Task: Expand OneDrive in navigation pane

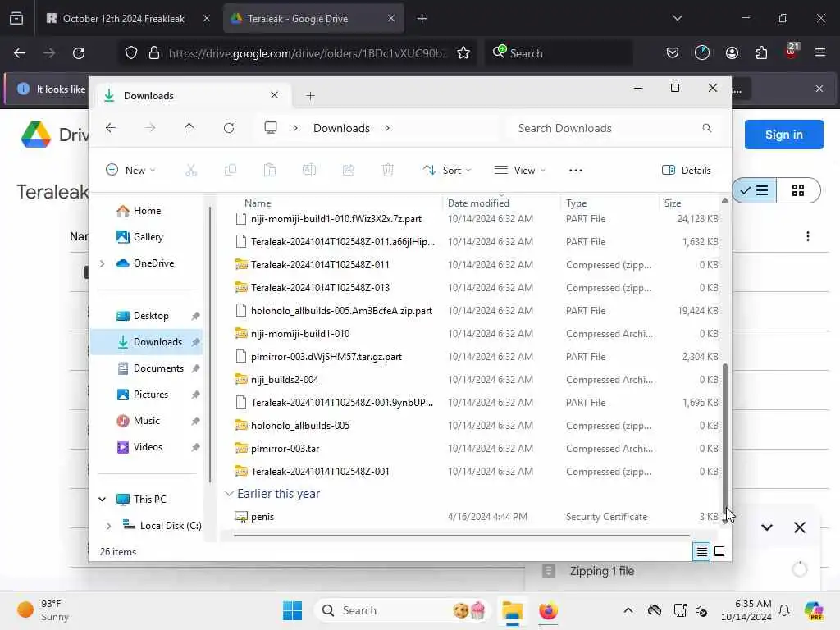Action: [x=103, y=263]
